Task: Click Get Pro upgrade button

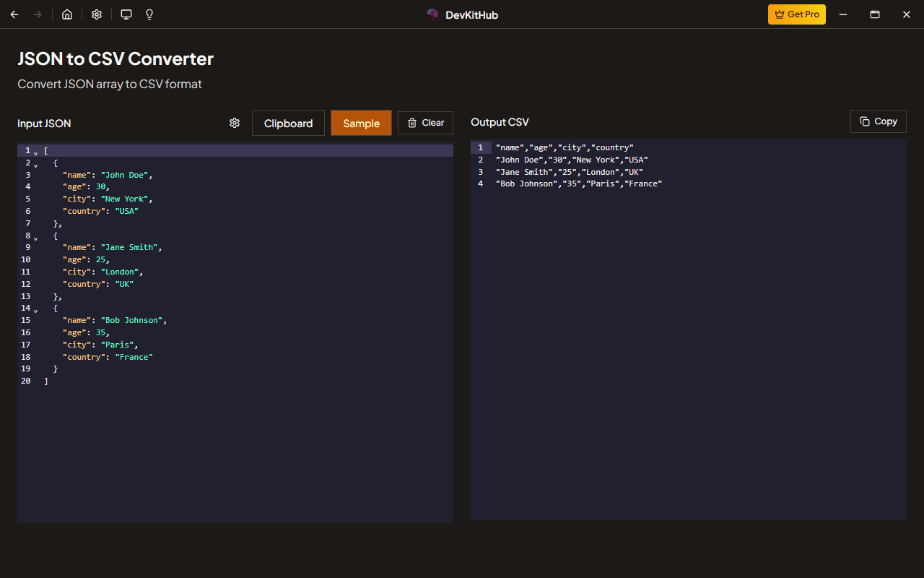Action: 797,14
